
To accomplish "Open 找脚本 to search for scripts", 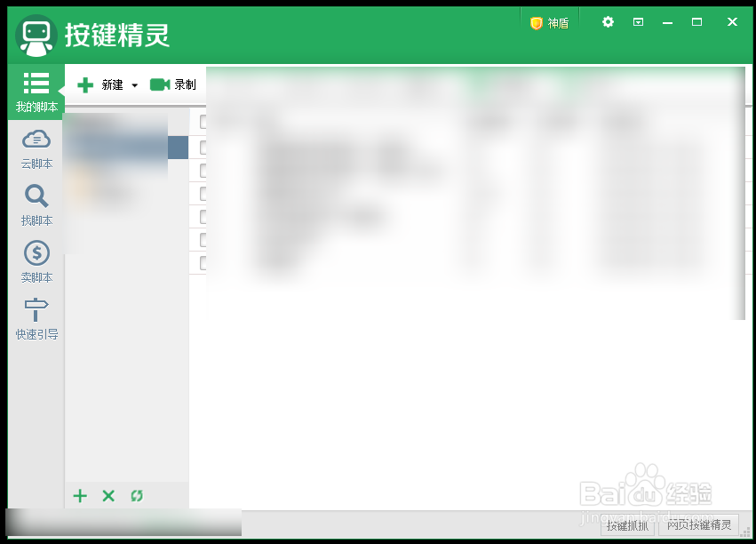I will (36, 205).
